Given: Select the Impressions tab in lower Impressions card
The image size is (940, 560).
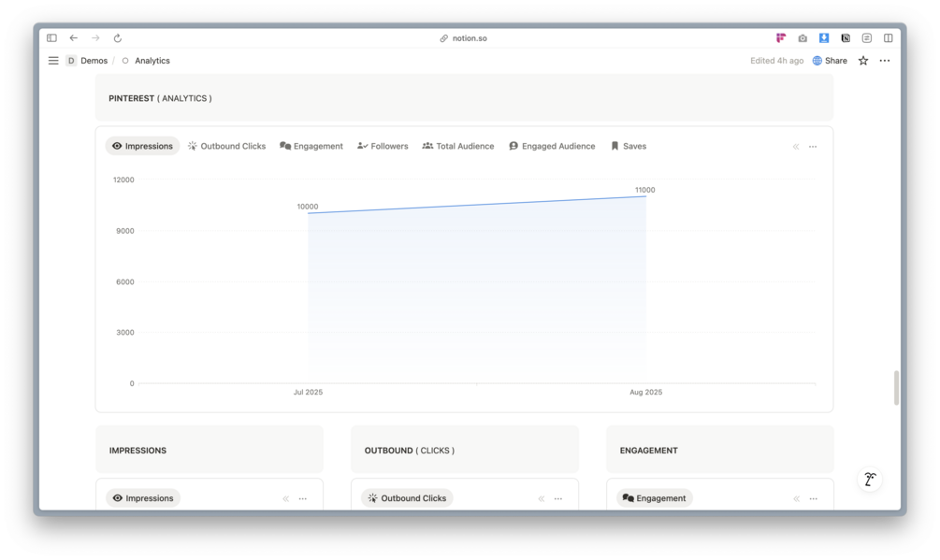Looking at the screenshot, I should [x=143, y=498].
